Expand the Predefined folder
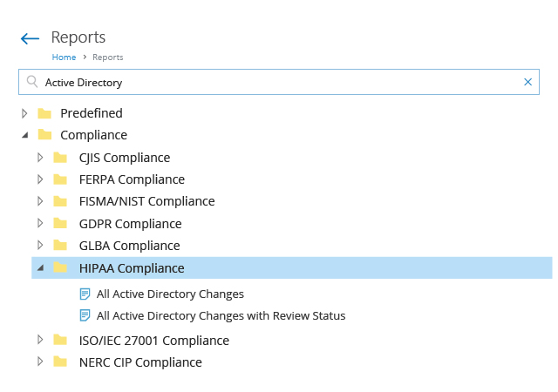Screen dimensions: 558x392 [x=24, y=113]
